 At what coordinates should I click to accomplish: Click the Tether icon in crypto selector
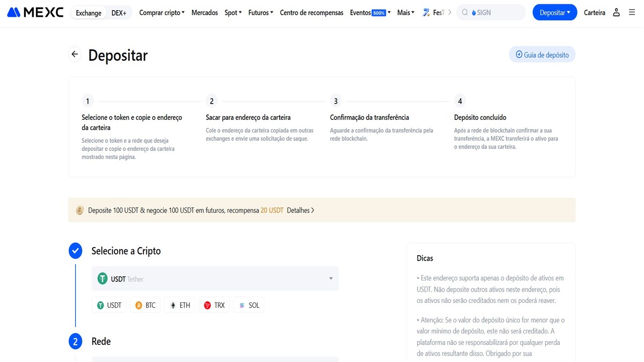point(103,279)
